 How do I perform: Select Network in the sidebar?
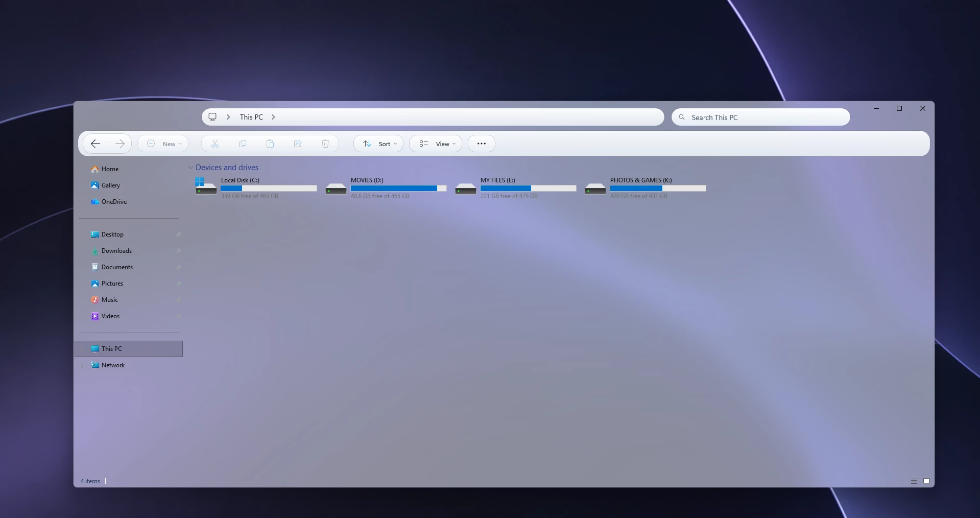129,365
